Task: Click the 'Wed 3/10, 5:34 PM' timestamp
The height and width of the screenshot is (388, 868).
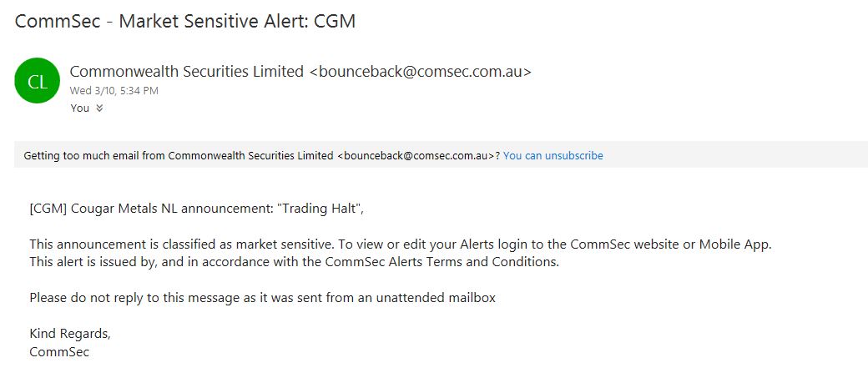Action: point(114,90)
